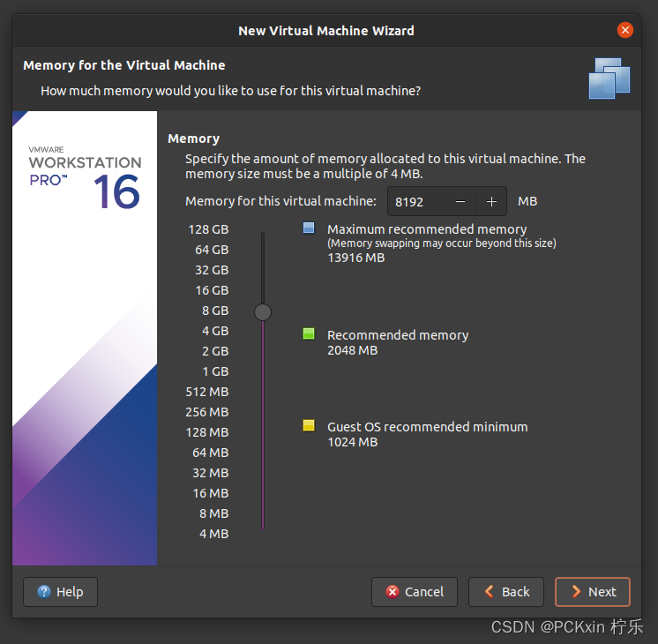Click the 2048 MB recommended value text
658x644 pixels.
(353, 350)
